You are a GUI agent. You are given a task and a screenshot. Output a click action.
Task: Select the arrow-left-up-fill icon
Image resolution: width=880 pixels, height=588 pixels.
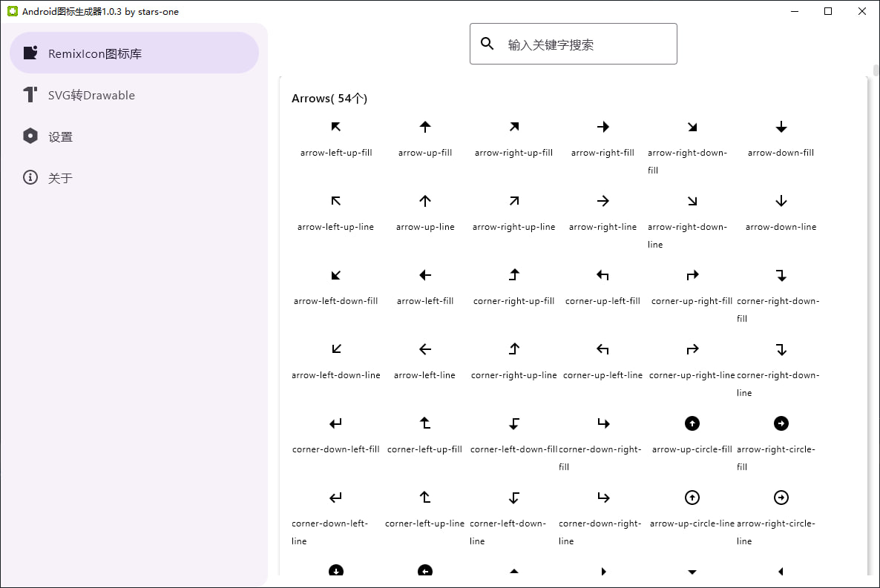tap(335, 127)
